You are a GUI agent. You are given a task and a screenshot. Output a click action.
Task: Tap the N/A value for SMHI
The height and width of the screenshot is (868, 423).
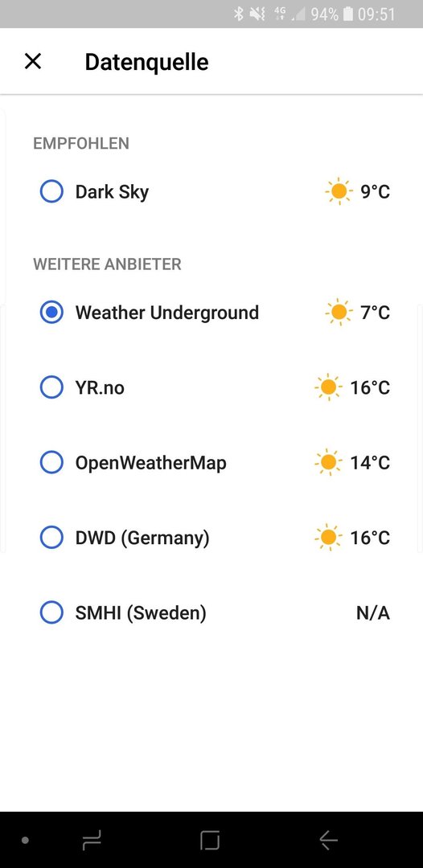(373, 612)
